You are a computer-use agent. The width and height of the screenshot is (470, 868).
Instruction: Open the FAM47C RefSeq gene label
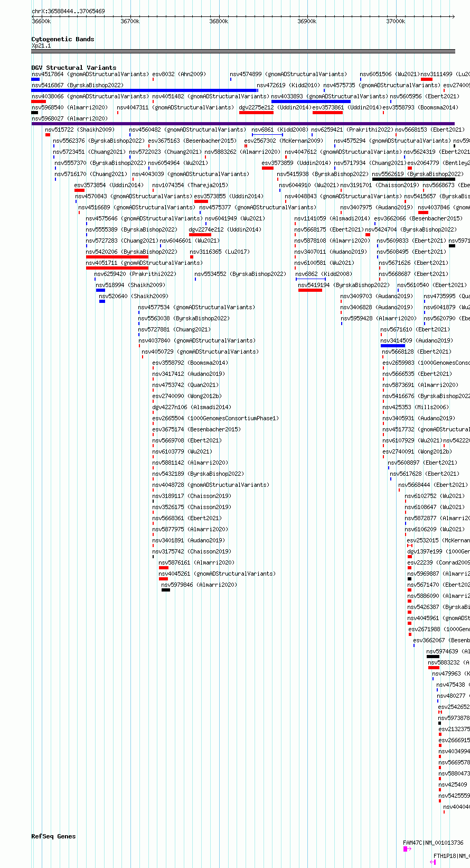pos(434,843)
